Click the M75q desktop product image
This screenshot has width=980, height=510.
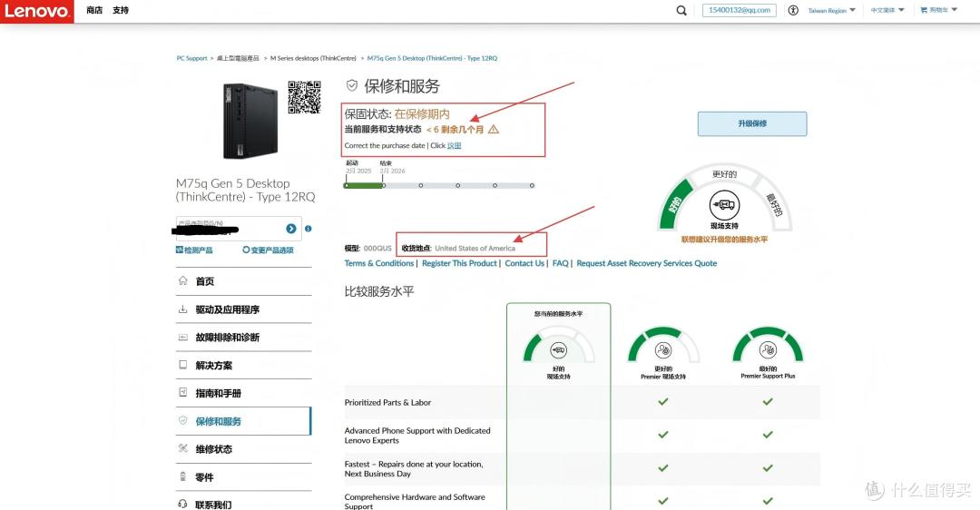[x=250, y=120]
